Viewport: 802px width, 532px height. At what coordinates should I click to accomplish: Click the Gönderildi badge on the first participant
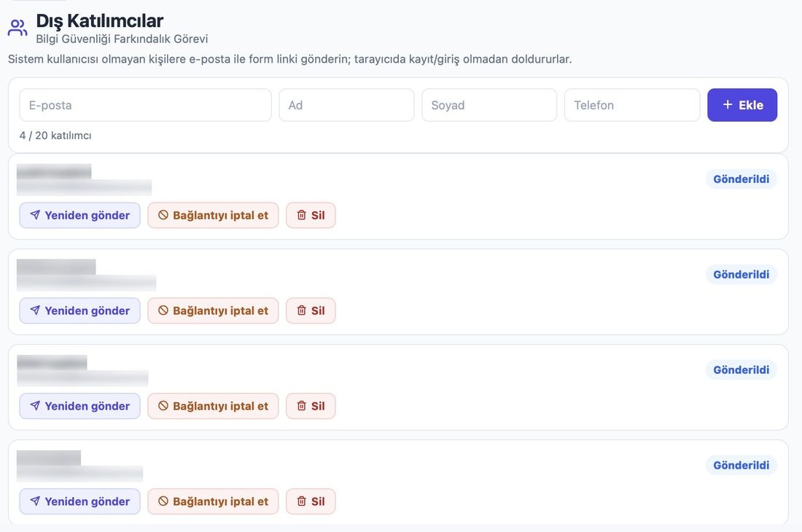point(741,179)
